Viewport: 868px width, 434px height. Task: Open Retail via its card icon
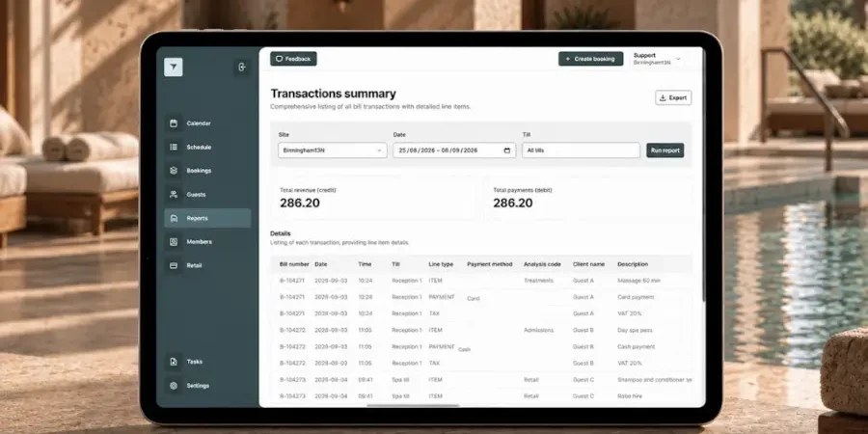pyautogui.click(x=174, y=266)
